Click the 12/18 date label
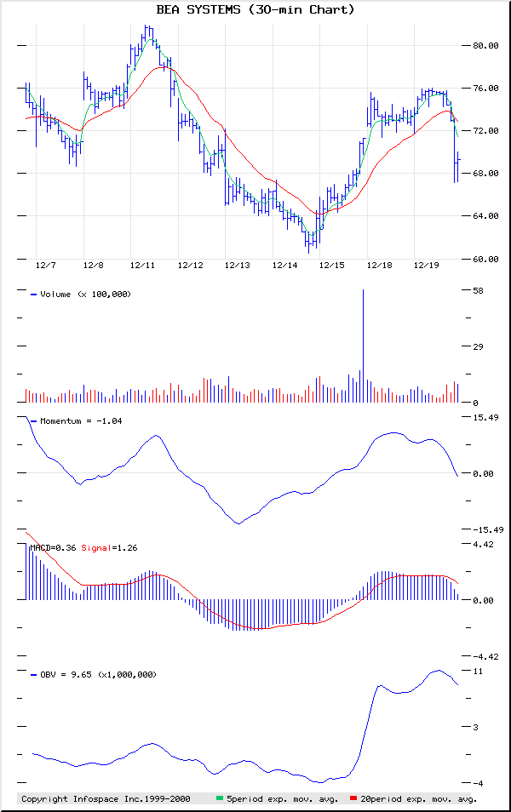 click(x=379, y=266)
